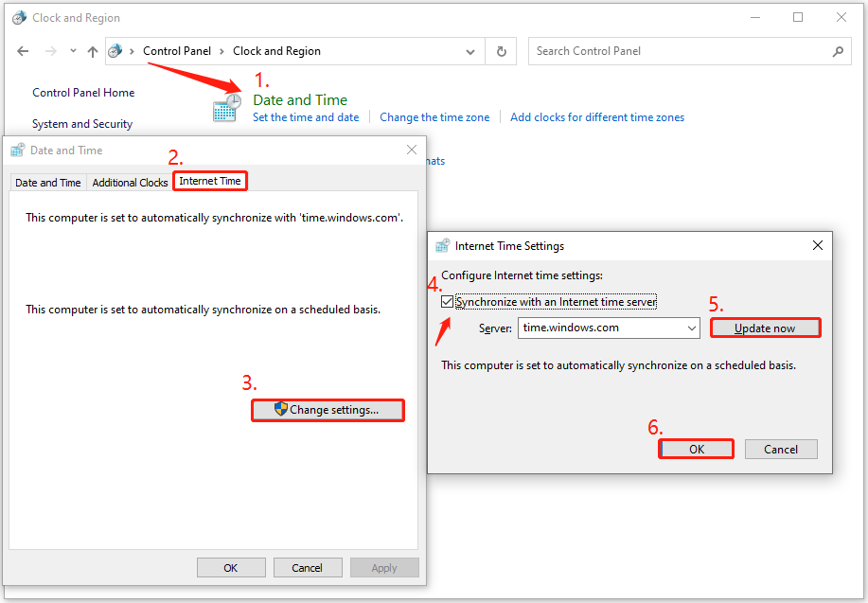Open Control Panel Home link

click(x=83, y=93)
